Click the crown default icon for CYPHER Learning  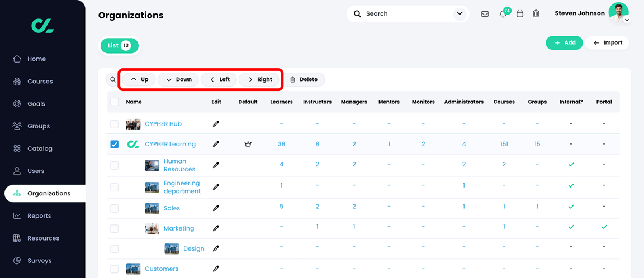pyautogui.click(x=248, y=144)
